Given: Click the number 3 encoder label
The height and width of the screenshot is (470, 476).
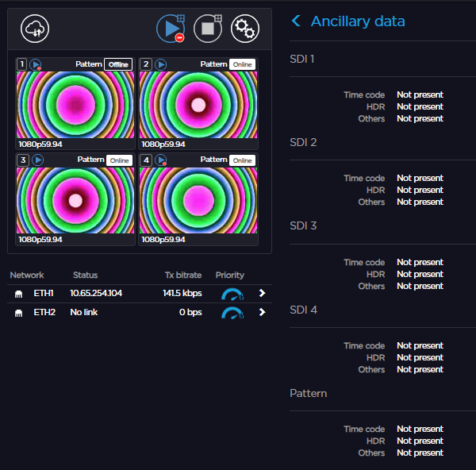Looking at the screenshot, I should [x=23, y=160].
